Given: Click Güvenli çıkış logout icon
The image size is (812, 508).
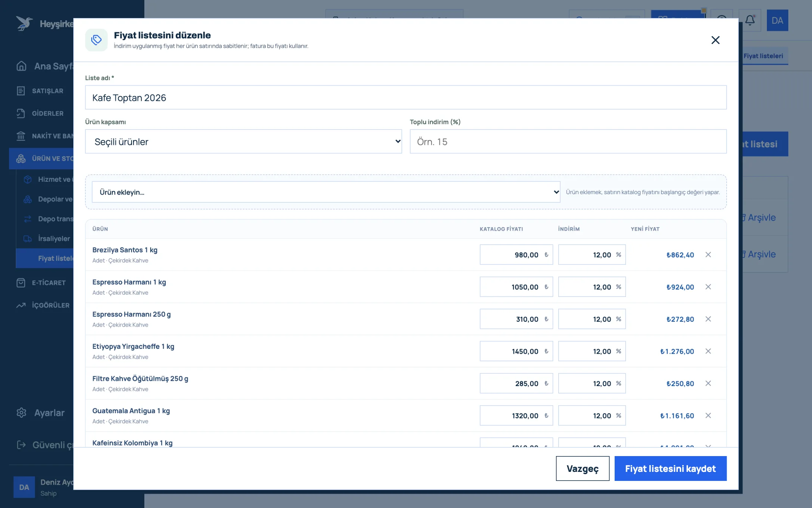Looking at the screenshot, I should [21, 445].
